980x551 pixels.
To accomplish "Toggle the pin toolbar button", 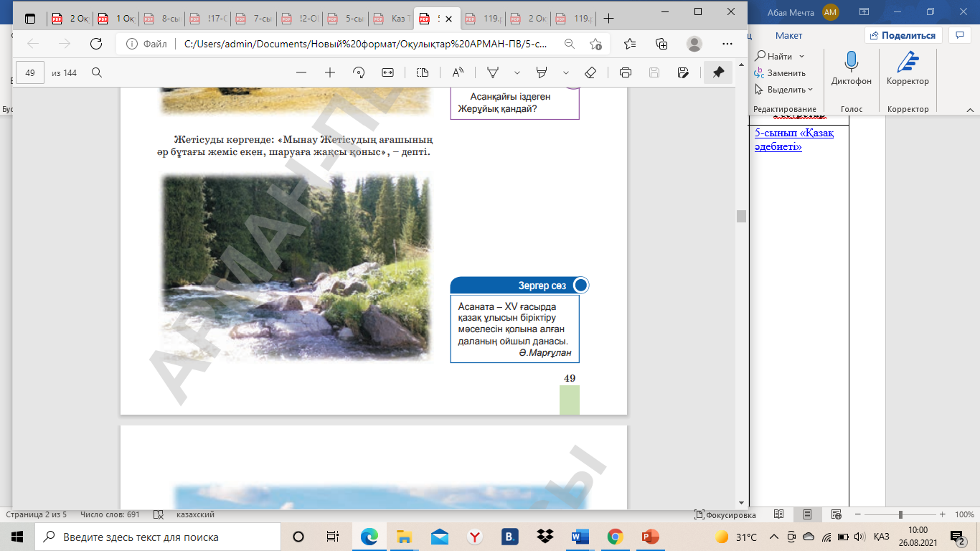I will 718,72.
